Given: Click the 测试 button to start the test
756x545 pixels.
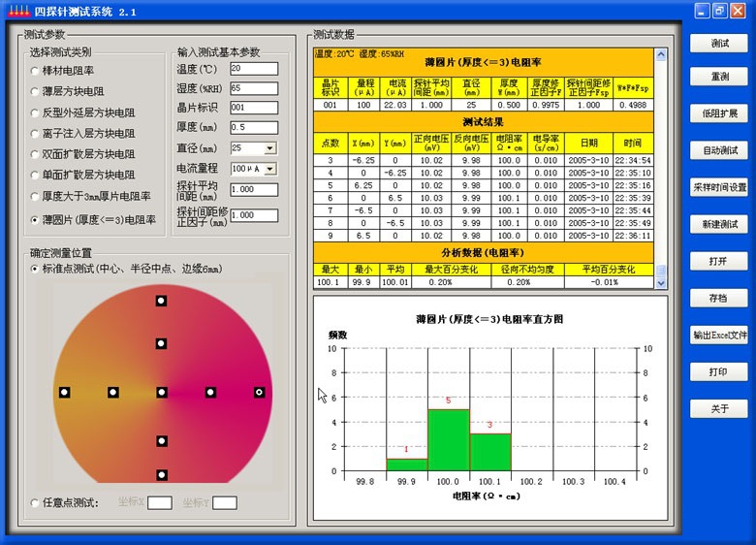Looking at the screenshot, I should 720,44.
